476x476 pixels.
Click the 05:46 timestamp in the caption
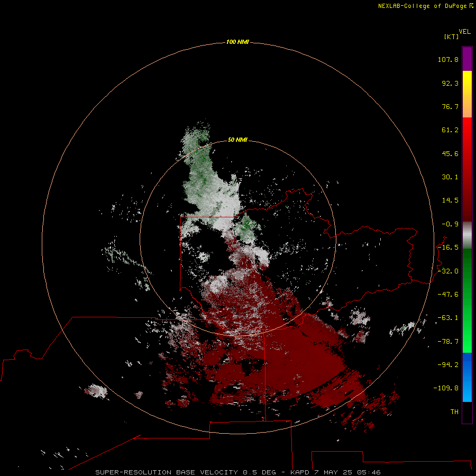369,472
